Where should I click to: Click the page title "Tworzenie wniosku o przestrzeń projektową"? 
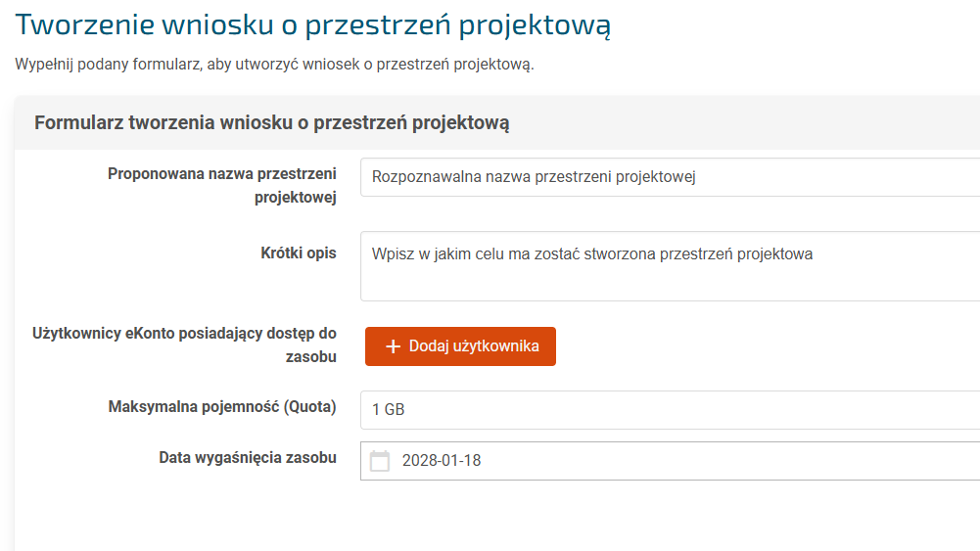(x=313, y=25)
